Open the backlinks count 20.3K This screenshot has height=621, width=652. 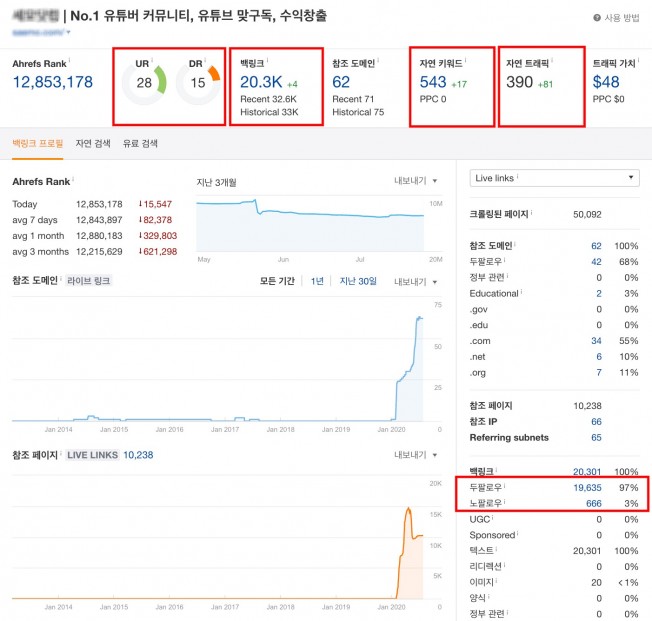pos(261,82)
